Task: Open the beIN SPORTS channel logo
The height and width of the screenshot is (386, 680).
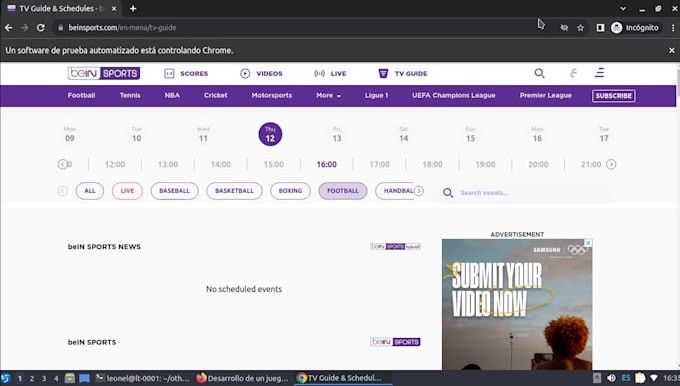Action: [x=395, y=342]
